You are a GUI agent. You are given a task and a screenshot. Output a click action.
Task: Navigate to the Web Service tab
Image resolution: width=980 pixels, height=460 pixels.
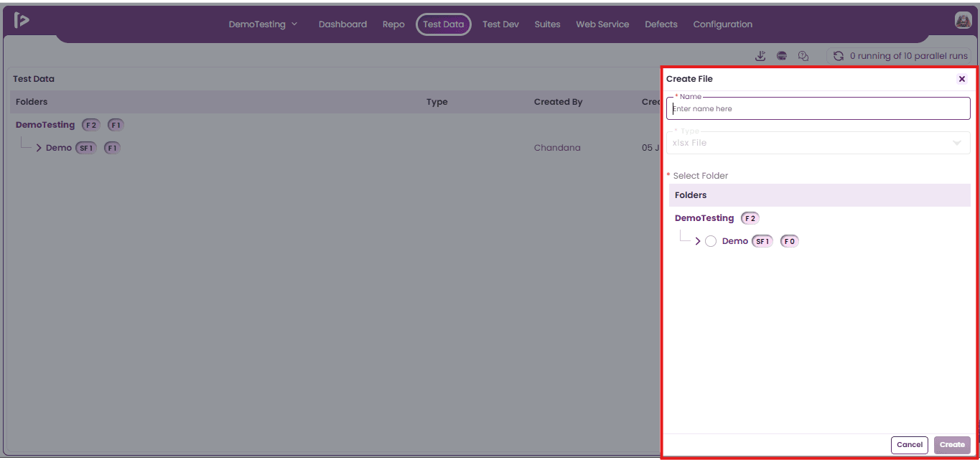click(602, 24)
